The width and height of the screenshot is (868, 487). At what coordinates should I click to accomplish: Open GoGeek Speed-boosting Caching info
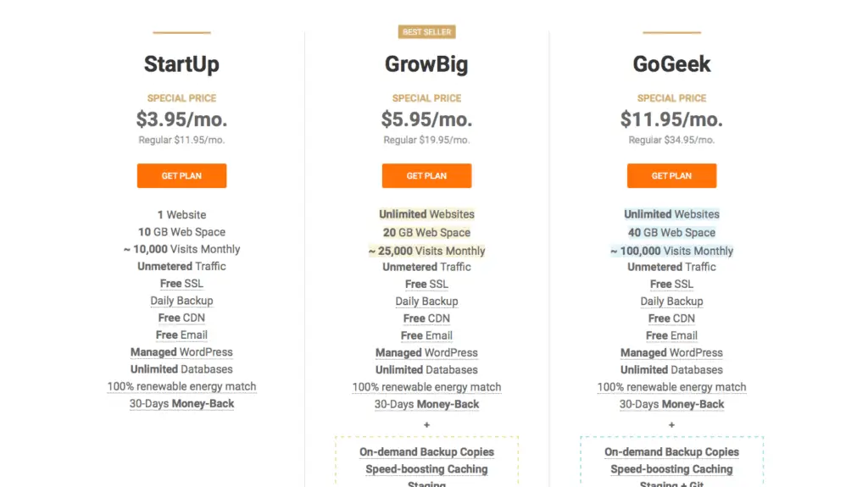(x=671, y=468)
